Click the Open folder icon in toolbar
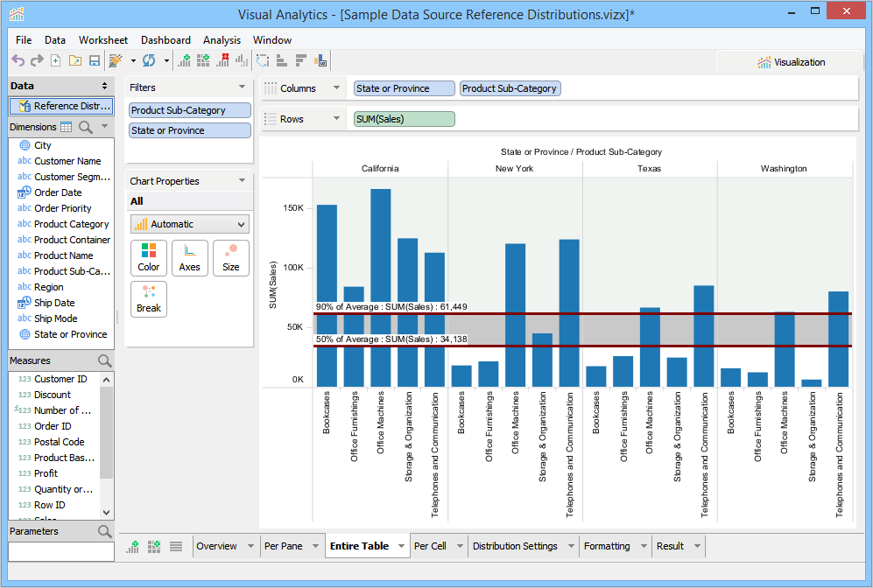Viewport: 873px width, 588px height. click(74, 60)
